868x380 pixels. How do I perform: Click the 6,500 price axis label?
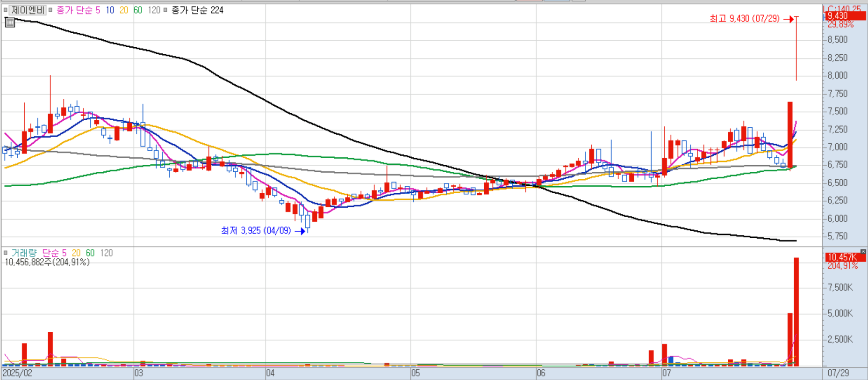[838, 183]
